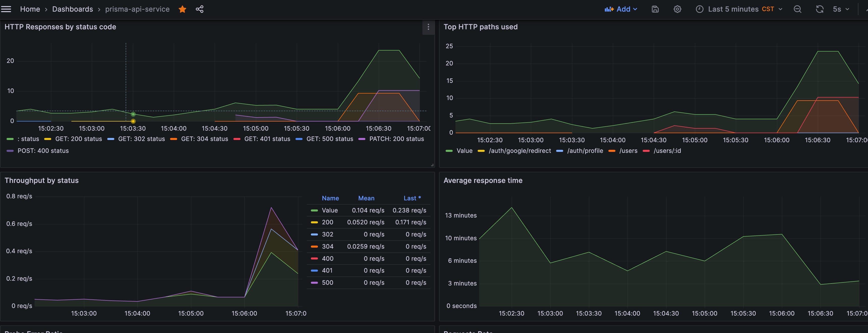
Task: Click yellow swatch for /auth/google/redirect
Action: click(481, 151)
